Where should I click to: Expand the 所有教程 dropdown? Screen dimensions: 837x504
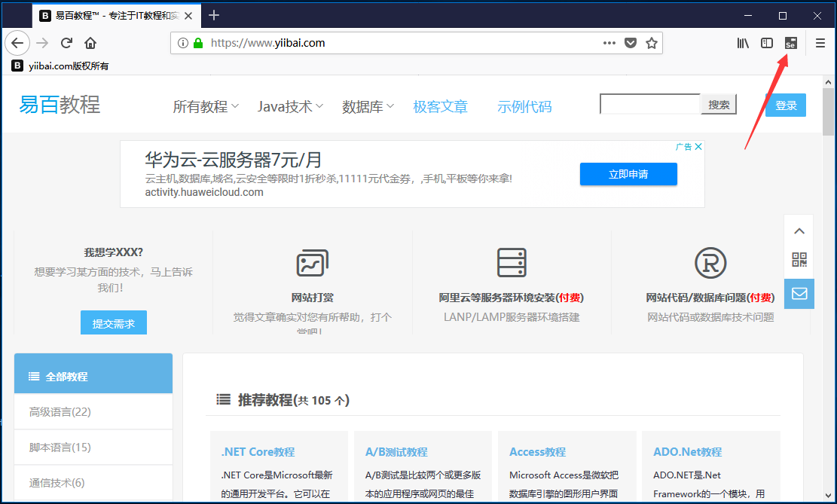[206, 107]
